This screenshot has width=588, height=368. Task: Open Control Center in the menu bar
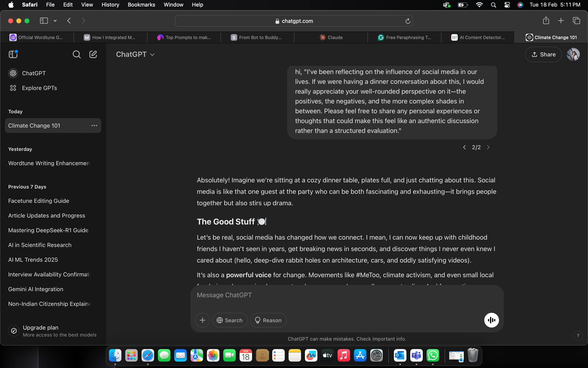pos(507,5)
